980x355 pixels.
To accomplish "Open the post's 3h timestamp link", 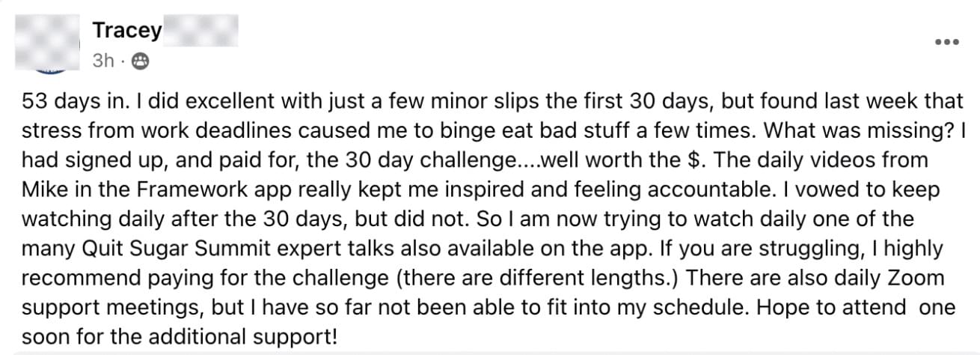I will [x=103, y=61].
